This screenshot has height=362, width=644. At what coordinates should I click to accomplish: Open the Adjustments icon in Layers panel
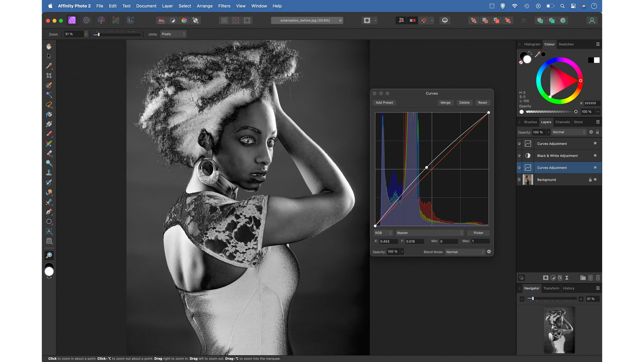pyautogui.click(x=553, y=278)
